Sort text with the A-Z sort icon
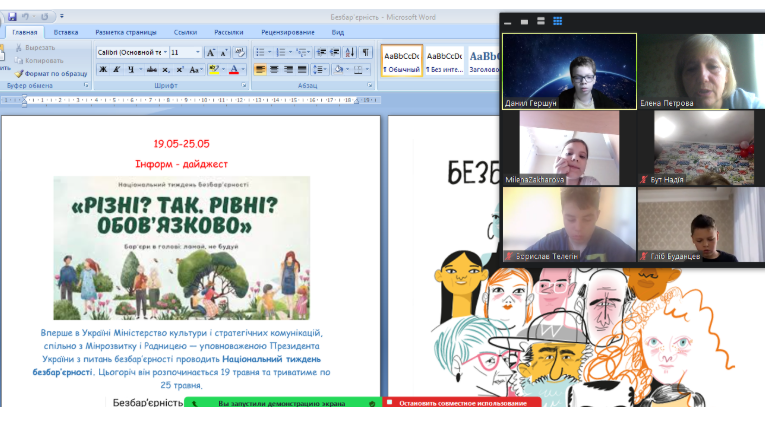The image size is (771, 427). point(350,52)
